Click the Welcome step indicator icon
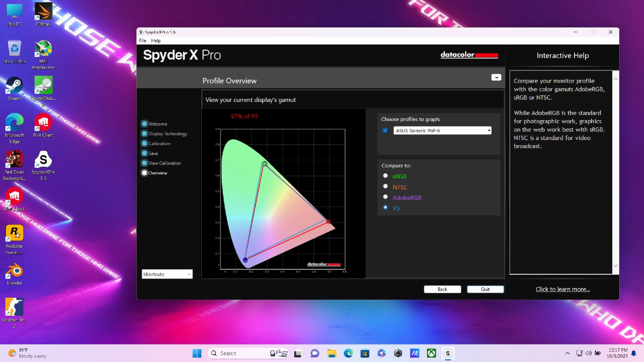Screen dimensions: 644x362 [144, 124]
